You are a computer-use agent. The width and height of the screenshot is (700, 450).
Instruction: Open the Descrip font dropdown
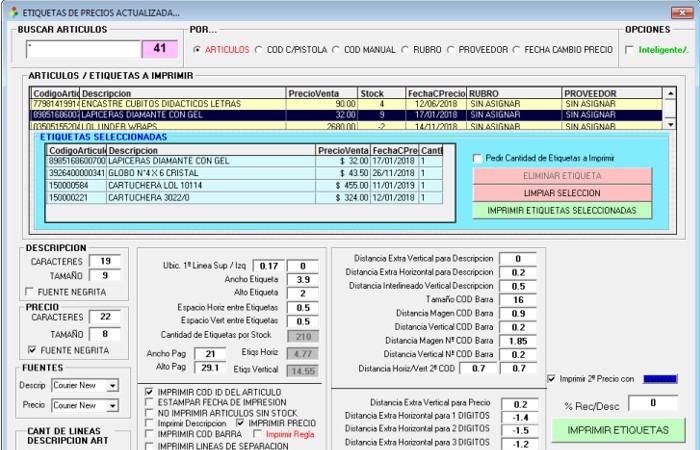112,385
